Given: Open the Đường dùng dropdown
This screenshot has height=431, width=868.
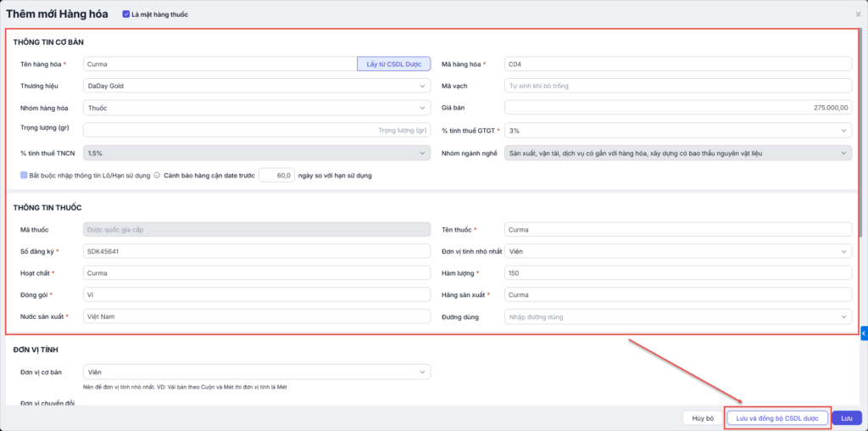Looking at the screenshot, I should pos(678,316).
